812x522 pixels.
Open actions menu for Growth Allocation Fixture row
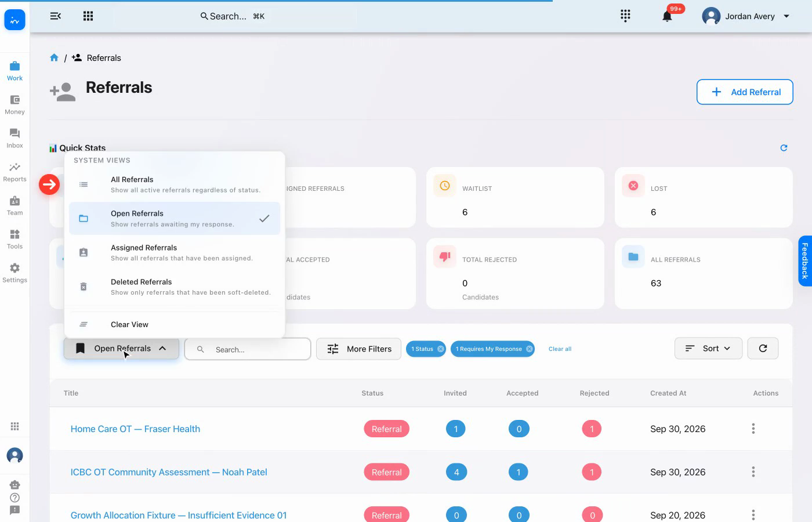(753, 515)
